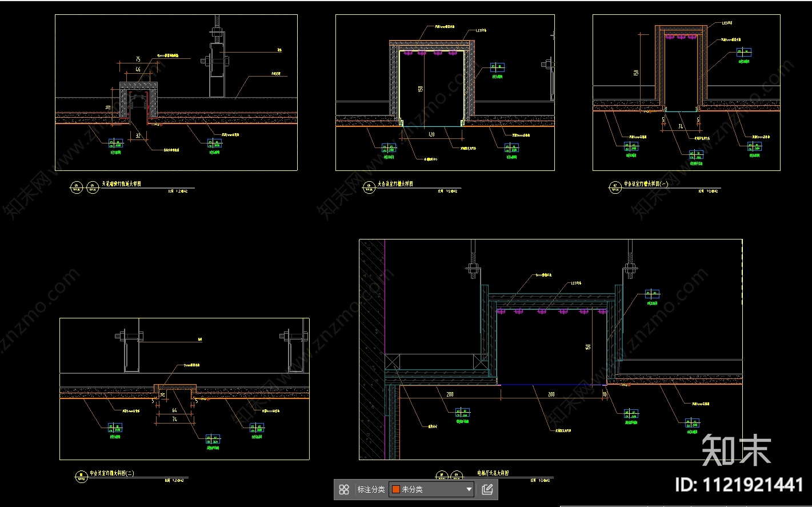Select the 中会议室灯槽大样图(一) drawing title
812x507 pixels.
coord(647,184)
